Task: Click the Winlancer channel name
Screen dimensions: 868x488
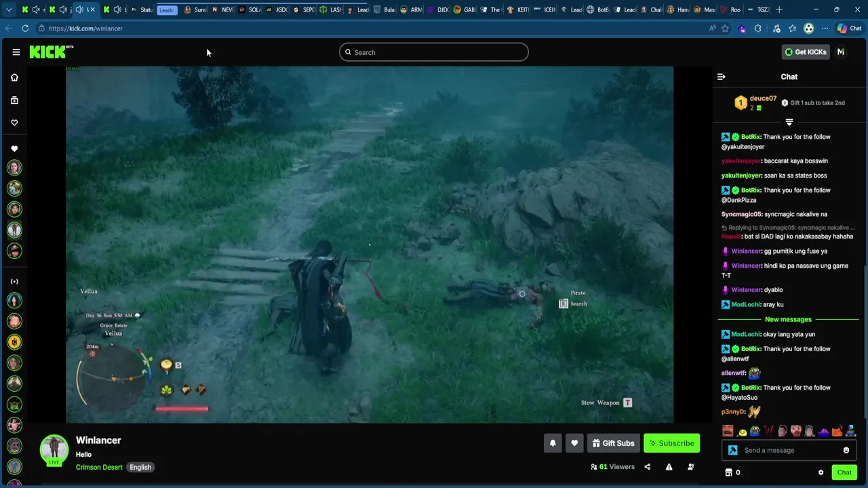Action: (98, 441)
